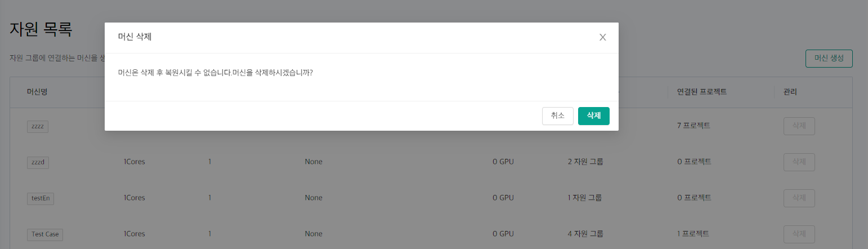Image resolution: width=868 pixels, height=249 pixels.
Task: Click the 자원 목록 page heading
Action: pyautogui.click(x=41, y=29)
